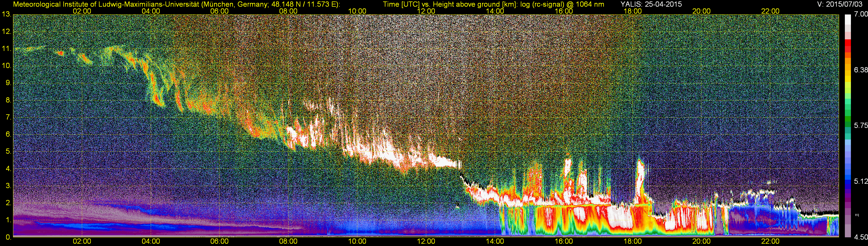Click the 4.50 colorbar minimum label
This screenshot has width=868, height=246.
click(861, 237)
